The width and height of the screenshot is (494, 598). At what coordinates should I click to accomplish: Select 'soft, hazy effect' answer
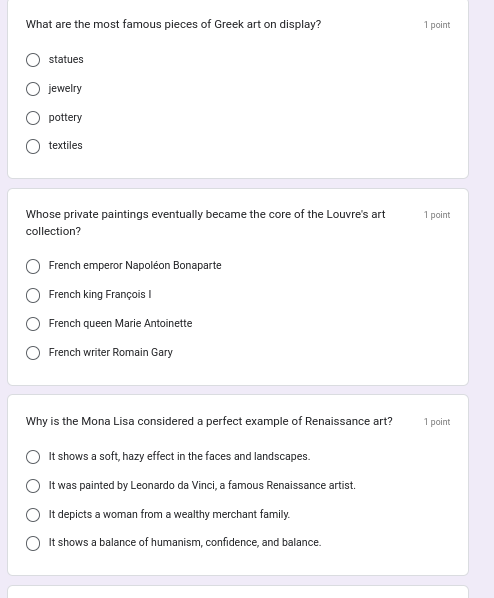[33, 457]
